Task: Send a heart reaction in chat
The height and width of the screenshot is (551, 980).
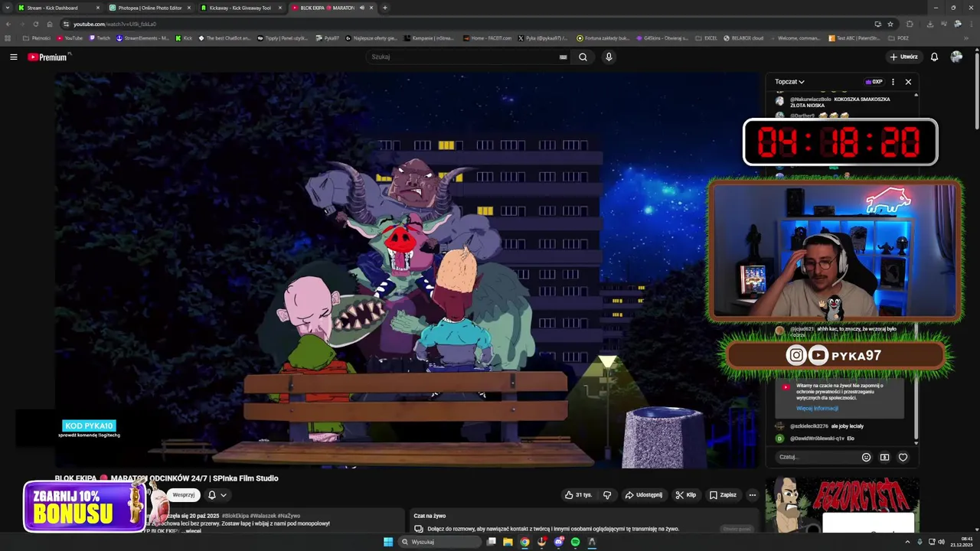Action: 903,457
